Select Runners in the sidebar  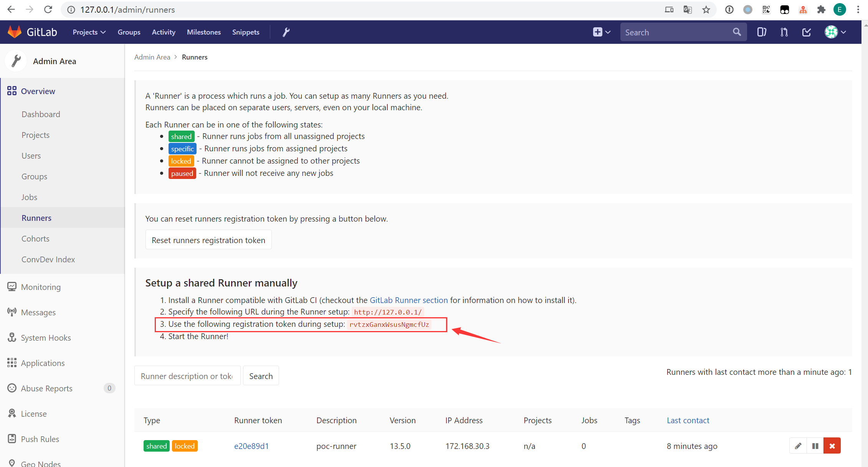pos(36,218)
